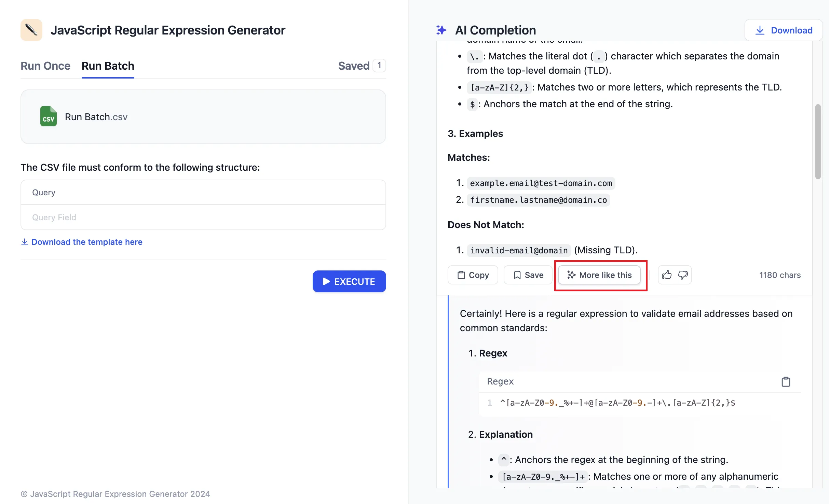Click the thumbs down icon
Image resolution: width=829 pixels, height=504 pixels.
click(683, 275)
